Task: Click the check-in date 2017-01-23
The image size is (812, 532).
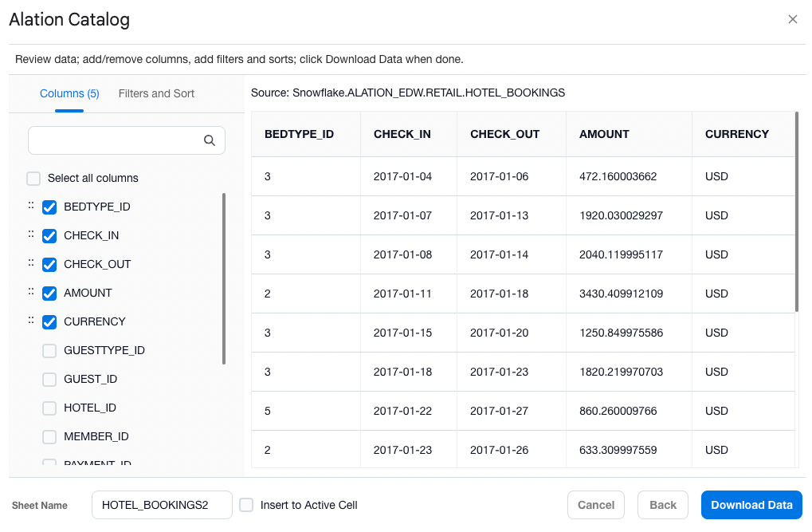Action: 402,450
